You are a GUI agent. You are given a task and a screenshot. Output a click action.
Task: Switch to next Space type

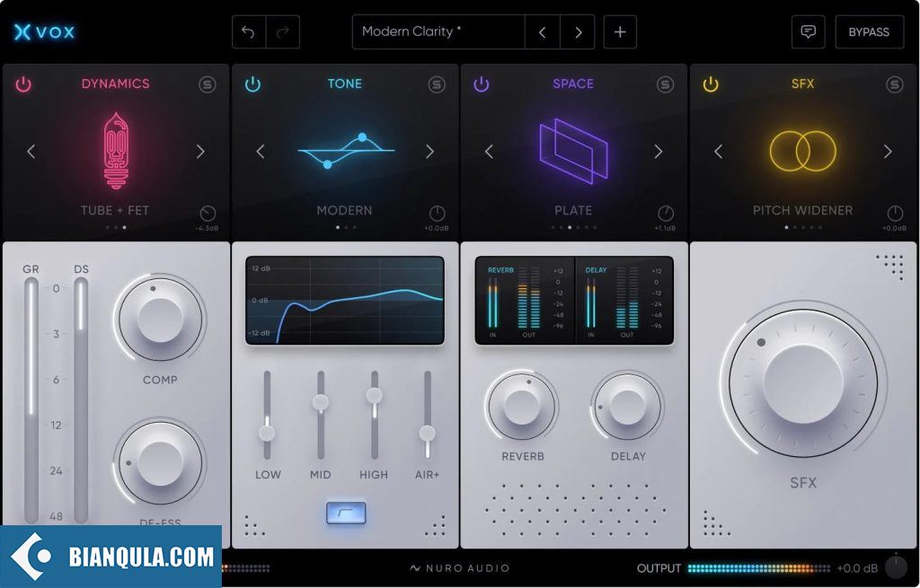coord(659,152)
